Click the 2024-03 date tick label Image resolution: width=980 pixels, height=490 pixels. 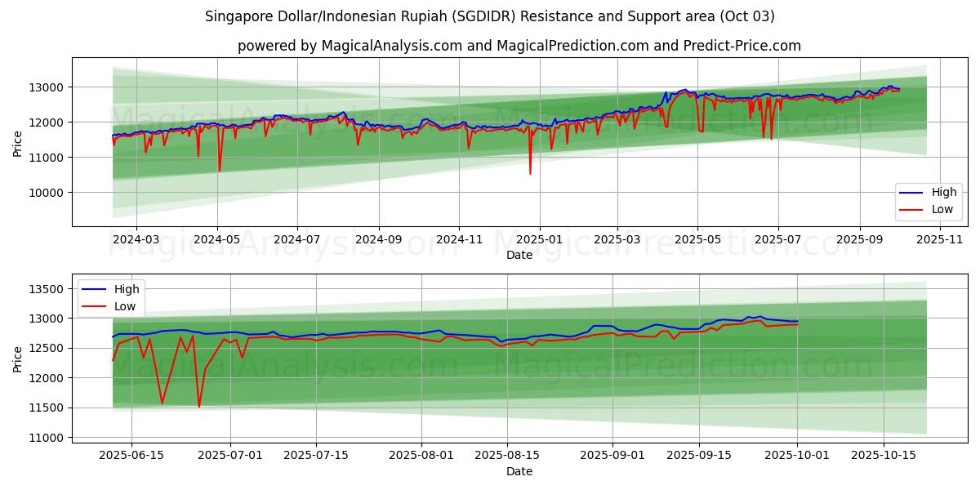coord(136,239)
